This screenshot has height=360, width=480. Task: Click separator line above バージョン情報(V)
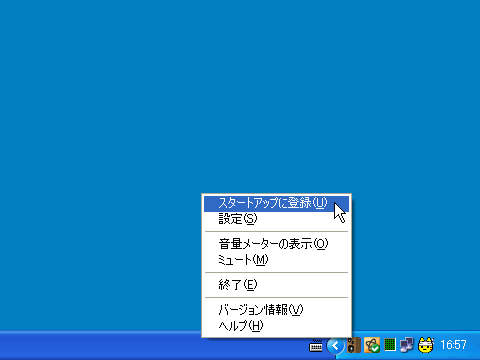pyautogui.click(x=276, y=297)
